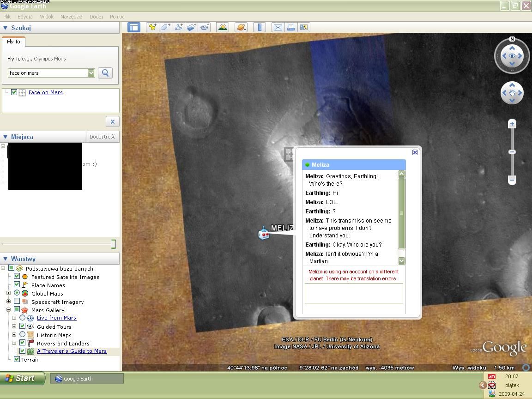Click the Face on Mars result icon
The width and height of the screenshot is (532, 399).
pos(22,93)
